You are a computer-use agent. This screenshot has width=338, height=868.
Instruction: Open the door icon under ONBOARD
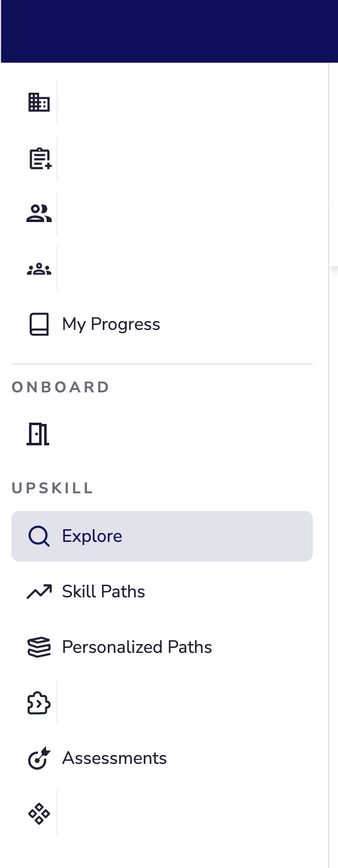[38, 434]
